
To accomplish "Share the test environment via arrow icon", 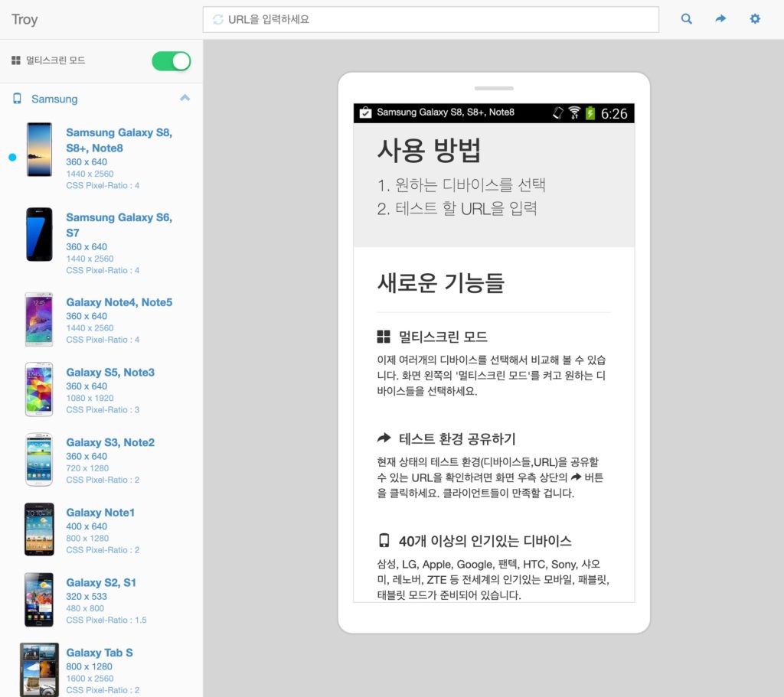I will tap(720, 19).
